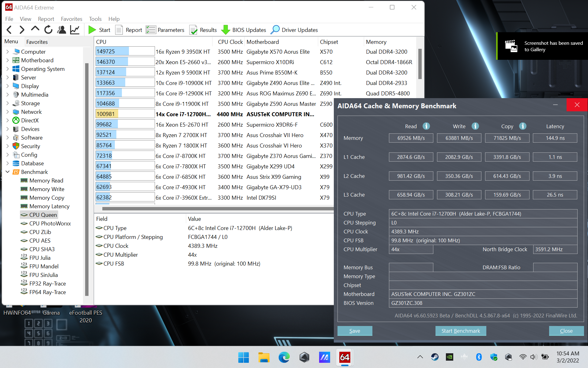Open Report from toolbar
Screen dimensions: 588x368
click(129, 30)
